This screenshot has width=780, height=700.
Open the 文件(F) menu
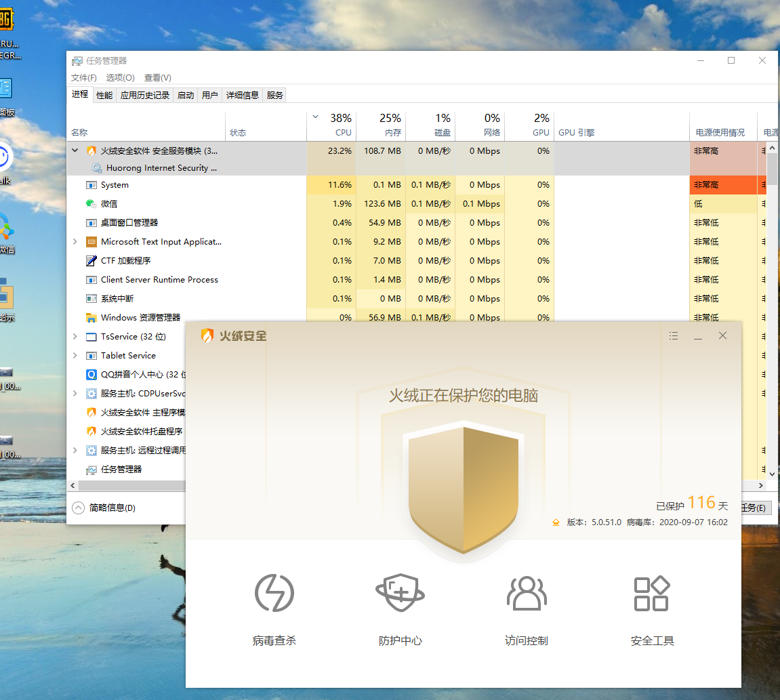83,78
